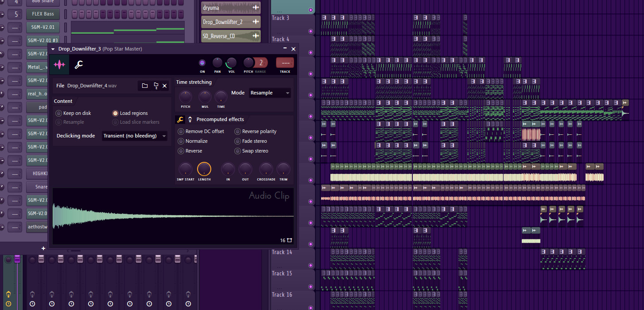
Task: Enable the Normalize precomputed effect
Action: (181, 141)
